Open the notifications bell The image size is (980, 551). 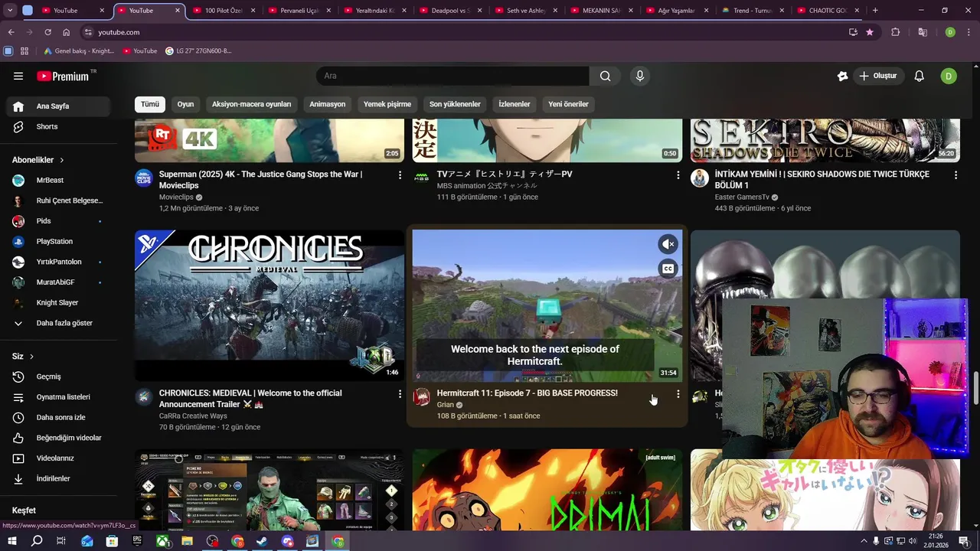click(x=920, y=76)
